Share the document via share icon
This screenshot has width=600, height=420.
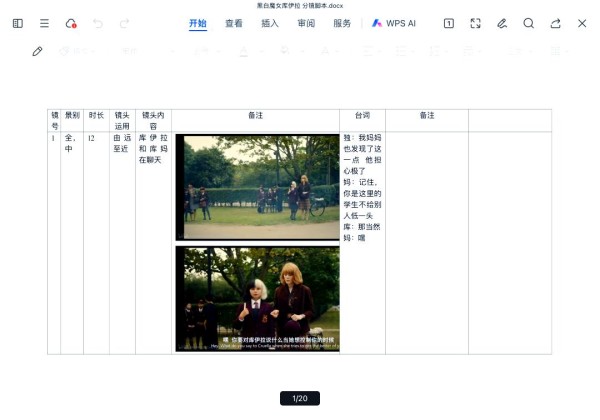point(555,23)
